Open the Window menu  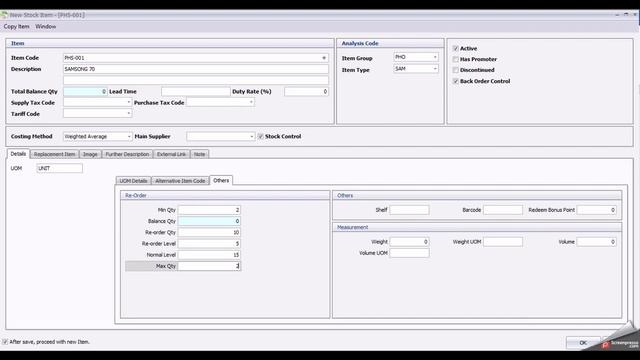coord(45,27)
